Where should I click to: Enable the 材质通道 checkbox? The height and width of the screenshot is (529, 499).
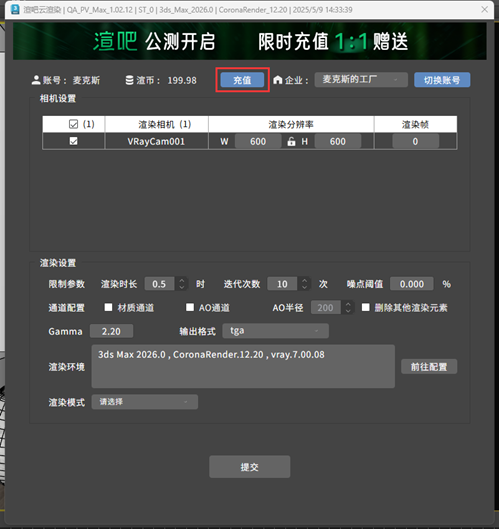click(x=108, y=307)
